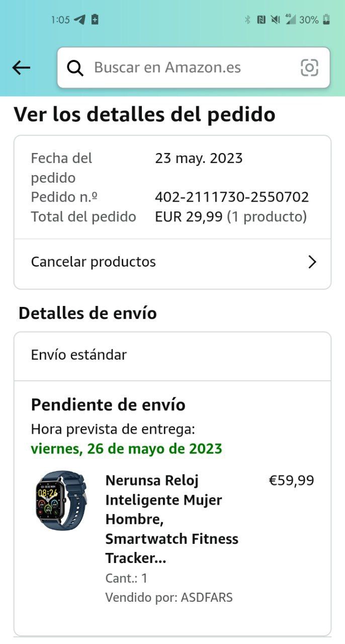Tap the back arrow icon
Image resolution: width=345 pixels, height=644 pixels.
click(x=21, y=67)
